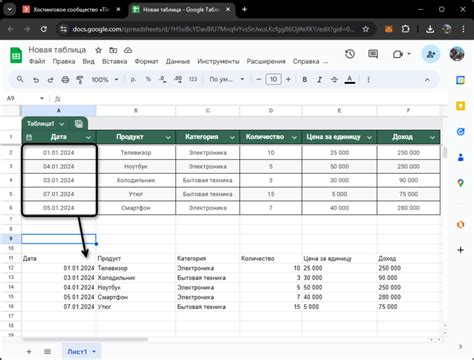Click the search menus magnifier icon
474x360 pixels.
(x=20, y=79)
